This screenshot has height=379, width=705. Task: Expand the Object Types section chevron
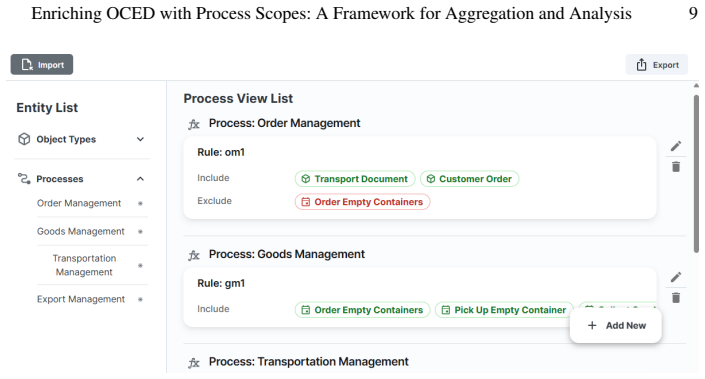click(x=140, y=139)
